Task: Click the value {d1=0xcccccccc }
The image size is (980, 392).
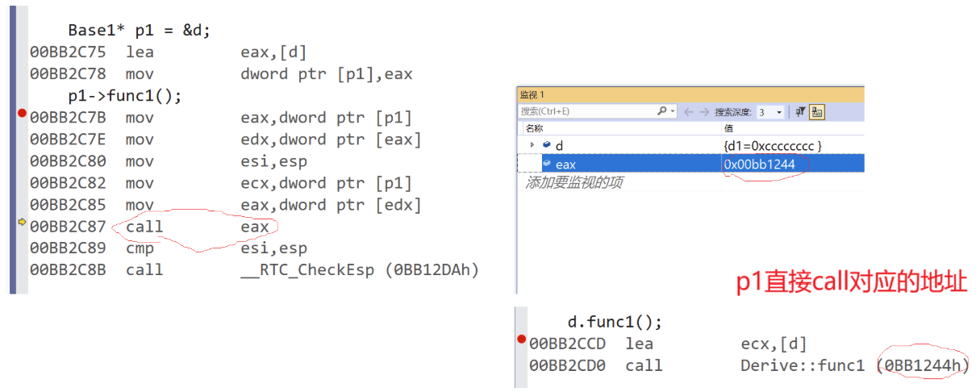Action: click(x=773, y=146)
